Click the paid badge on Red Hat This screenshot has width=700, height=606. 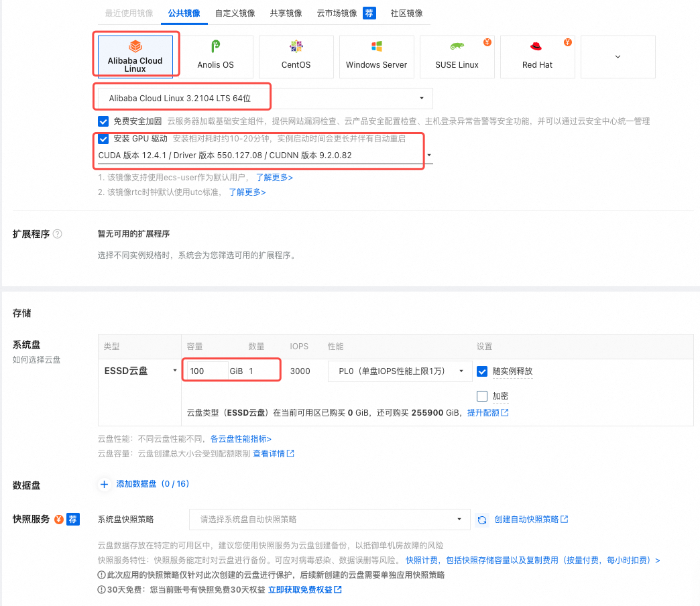[568, 42]
